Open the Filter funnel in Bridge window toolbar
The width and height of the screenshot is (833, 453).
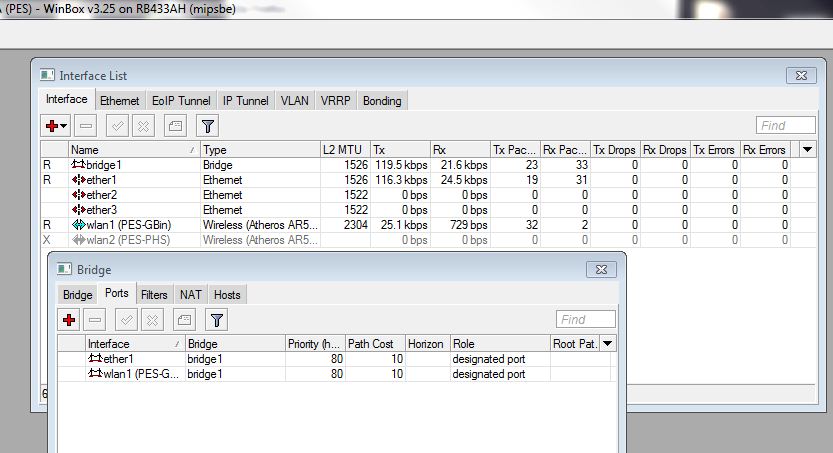(217, 320)
